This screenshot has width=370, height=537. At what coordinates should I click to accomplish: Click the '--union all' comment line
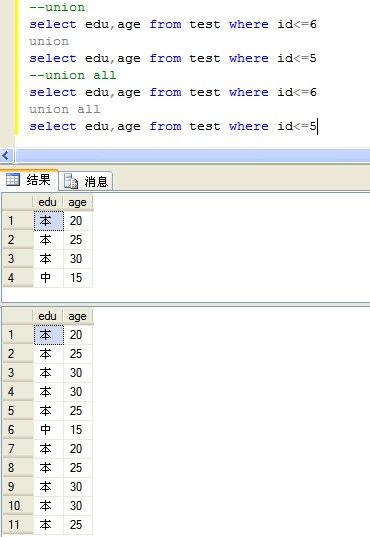pyautogui.click(x=73, y=75)
